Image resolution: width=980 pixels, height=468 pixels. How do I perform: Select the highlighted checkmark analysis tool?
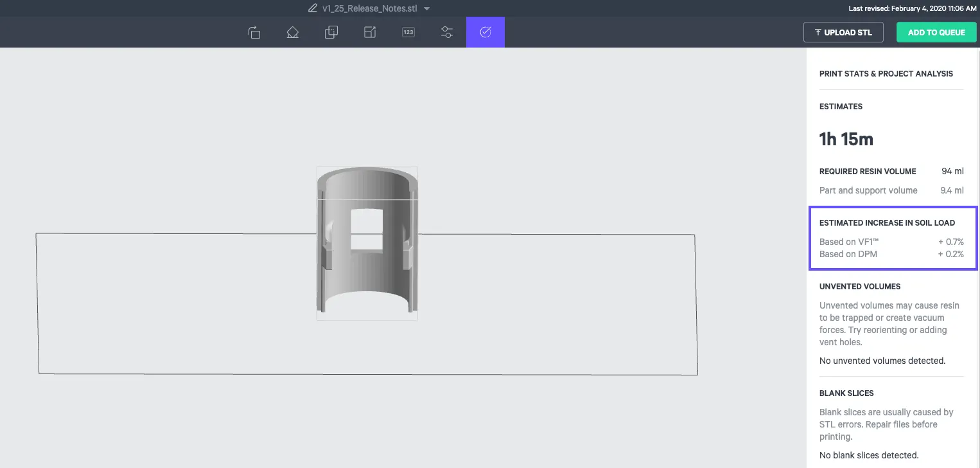point(486,32)
